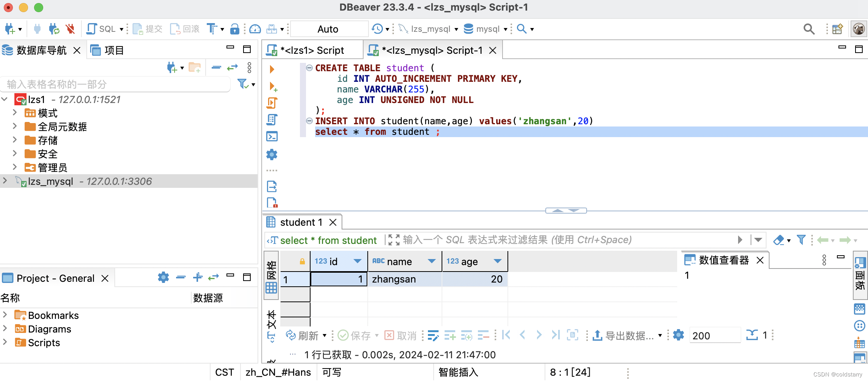
Task: Click the red disconnect icon in toolbar
Action: pos(70,29)
